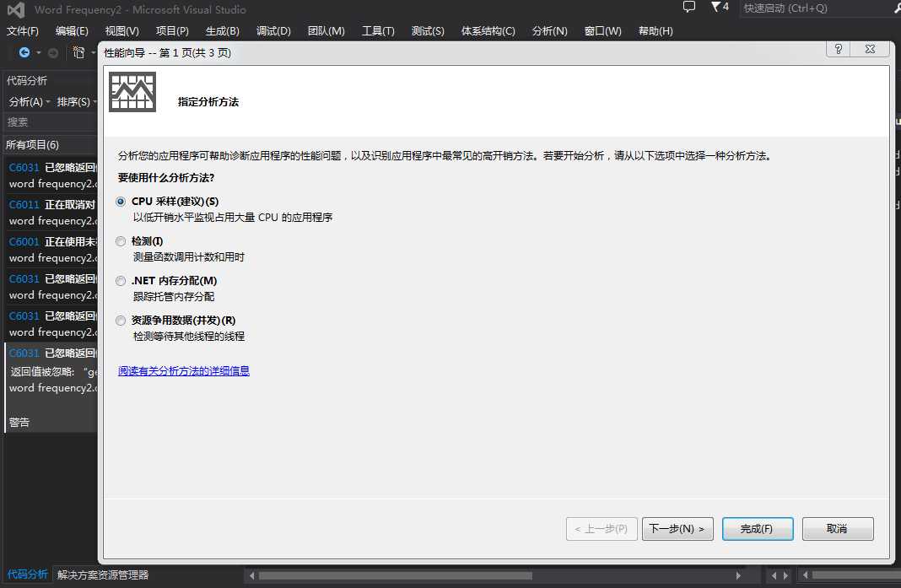
Task: Click the new project toolbar icon
Action: 78,53
